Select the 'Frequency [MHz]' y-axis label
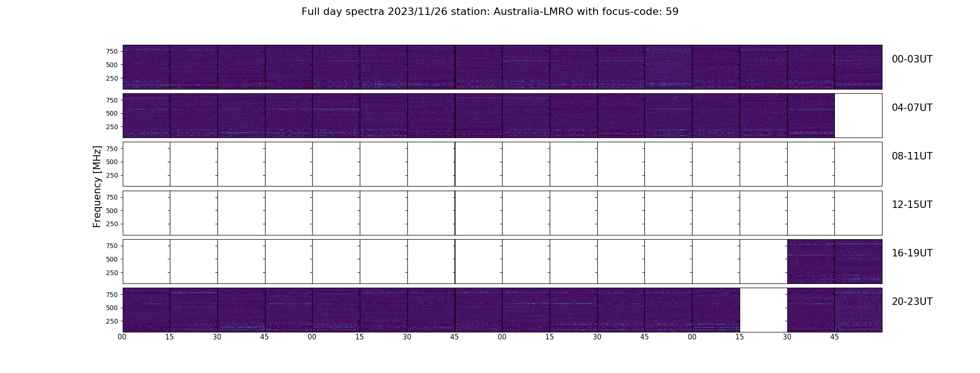This screenshot has height=373, width=980. coord(97,186)
